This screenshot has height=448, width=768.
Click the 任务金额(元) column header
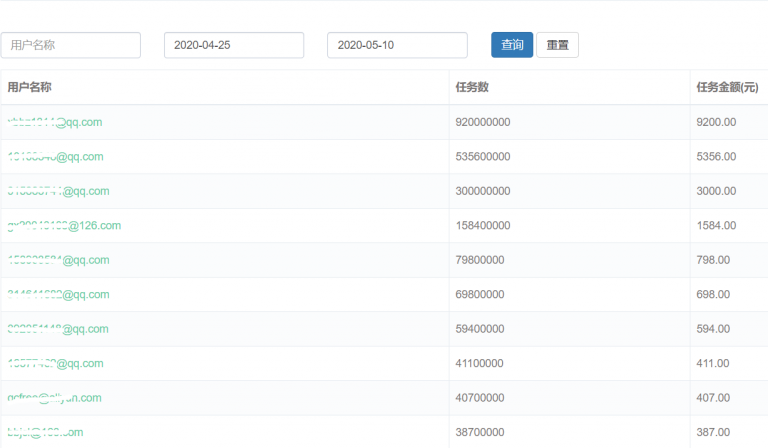726,87
